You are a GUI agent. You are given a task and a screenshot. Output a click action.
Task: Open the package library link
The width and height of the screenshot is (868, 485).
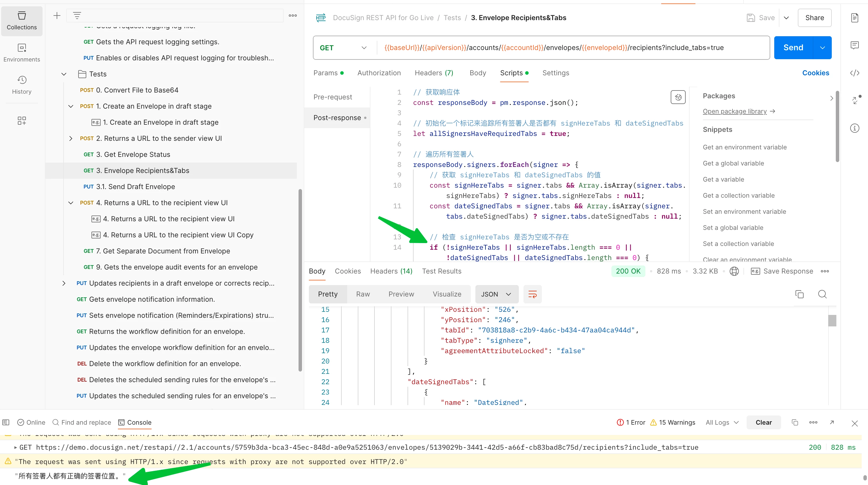[x=739, y=111]
